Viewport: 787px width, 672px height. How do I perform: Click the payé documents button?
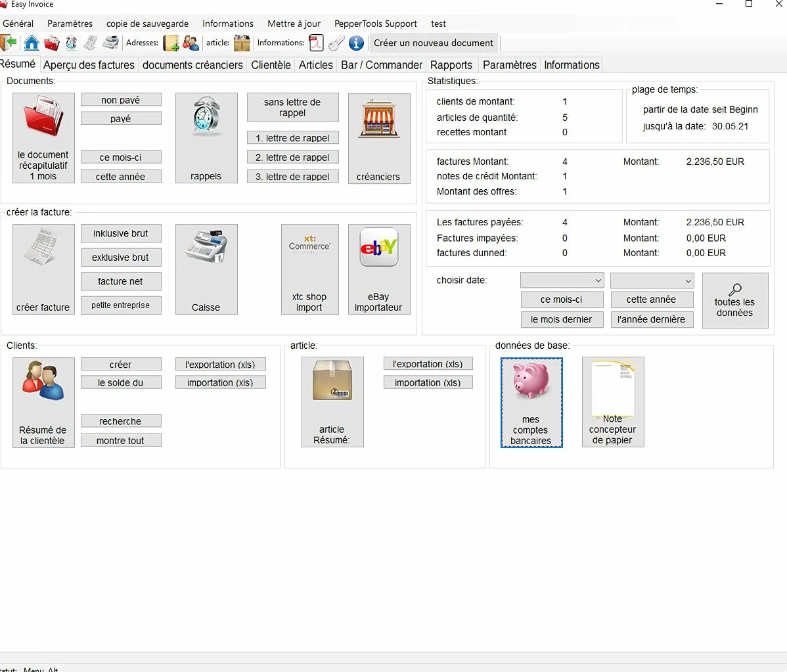121,118
